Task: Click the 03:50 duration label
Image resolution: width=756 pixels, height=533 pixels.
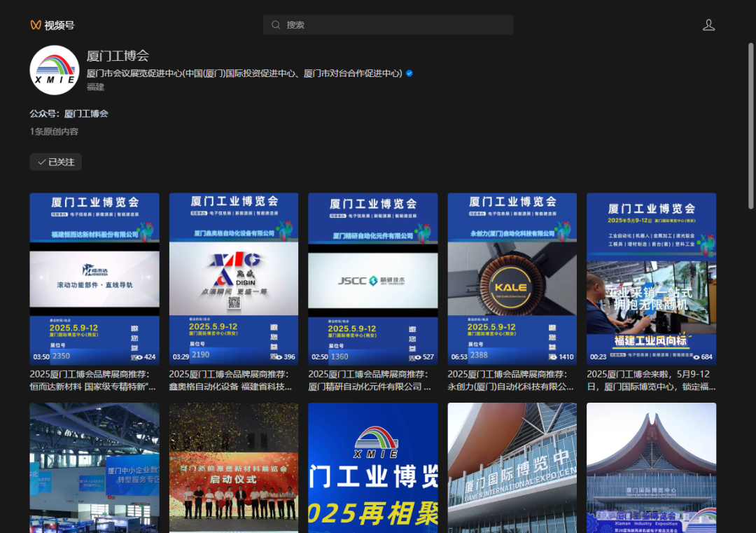Action: pyautogui.click(x=41, y=357)
